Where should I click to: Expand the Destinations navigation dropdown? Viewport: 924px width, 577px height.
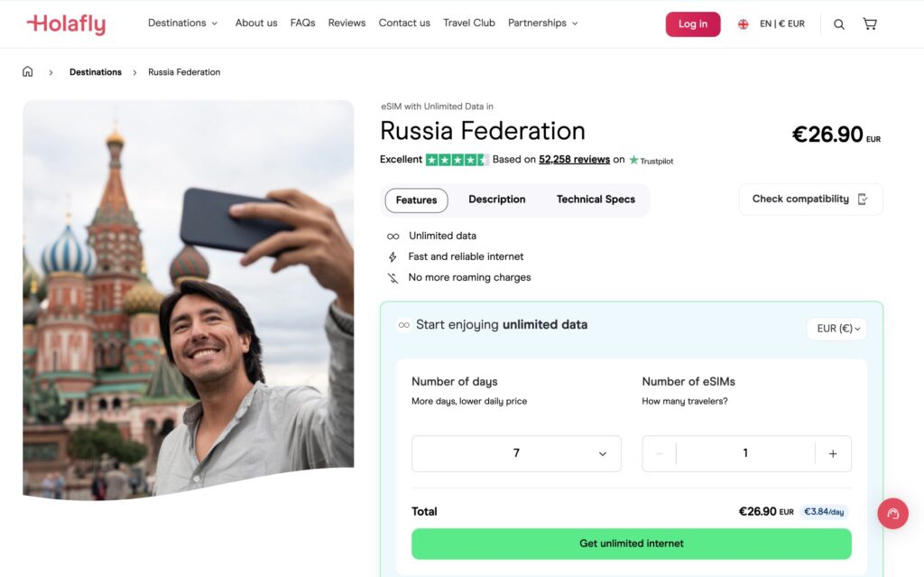tap(182, 23)
